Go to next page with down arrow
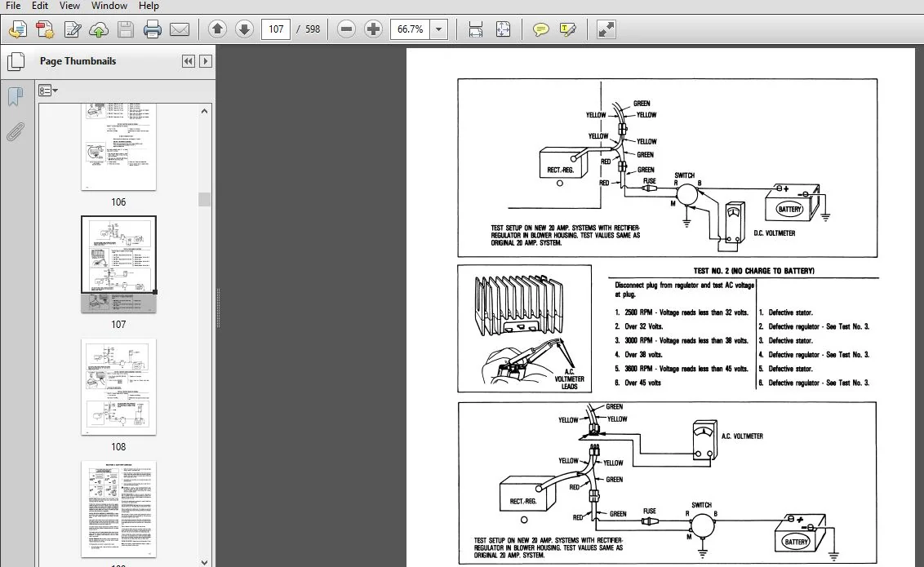924x567 pixels. (x=244, y=29)
